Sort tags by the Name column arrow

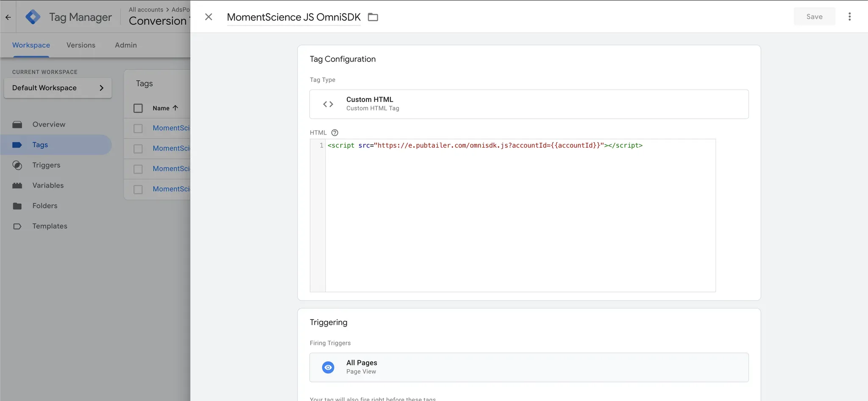coord(175,108)
